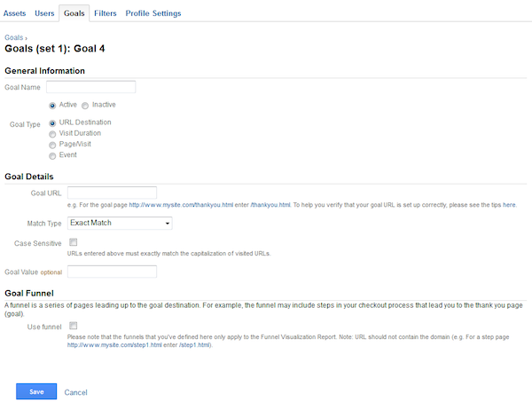Click the Cancel link
The width and height of the screenshot is (532, 402).
pos(75,392)
